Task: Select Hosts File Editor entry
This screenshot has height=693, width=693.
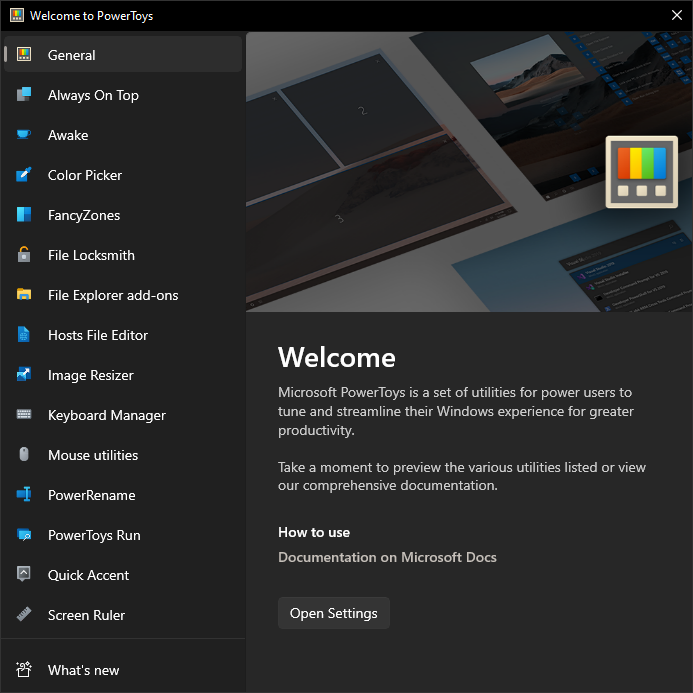Action: point(123,335)
